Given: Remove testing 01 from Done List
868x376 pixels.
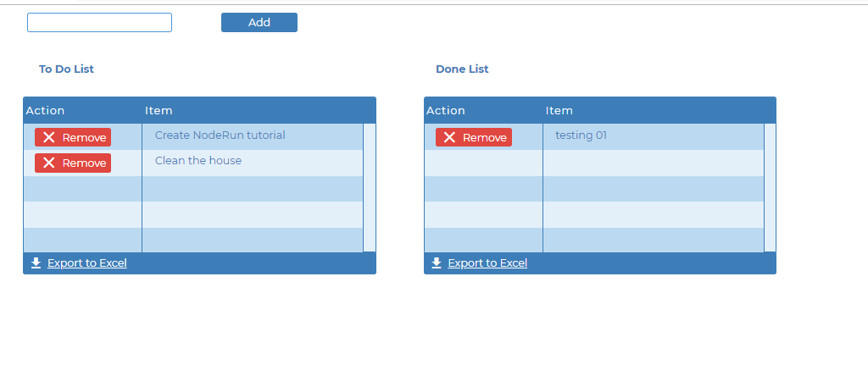Looking at the screenshot, I should [473, 137].
